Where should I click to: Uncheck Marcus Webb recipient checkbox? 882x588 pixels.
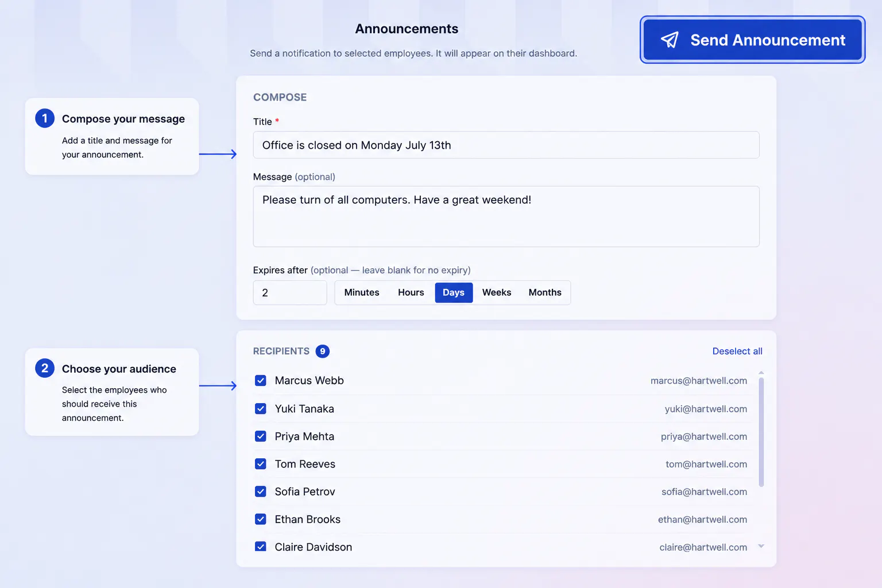click(261, 381)
